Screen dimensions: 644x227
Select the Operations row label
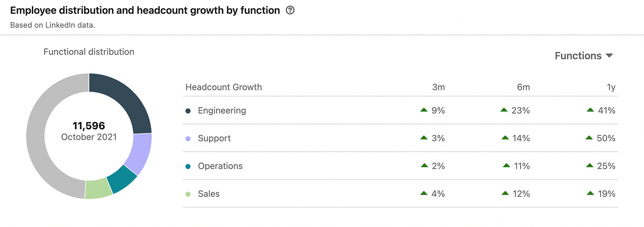[220, 166]
